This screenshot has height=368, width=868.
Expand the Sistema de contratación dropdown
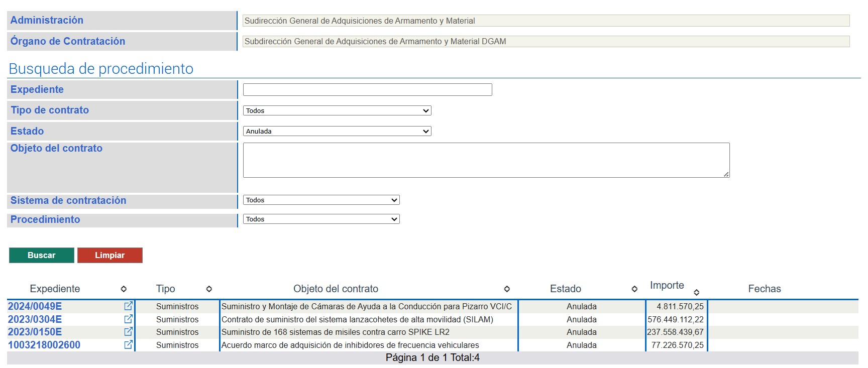[321, 200]
